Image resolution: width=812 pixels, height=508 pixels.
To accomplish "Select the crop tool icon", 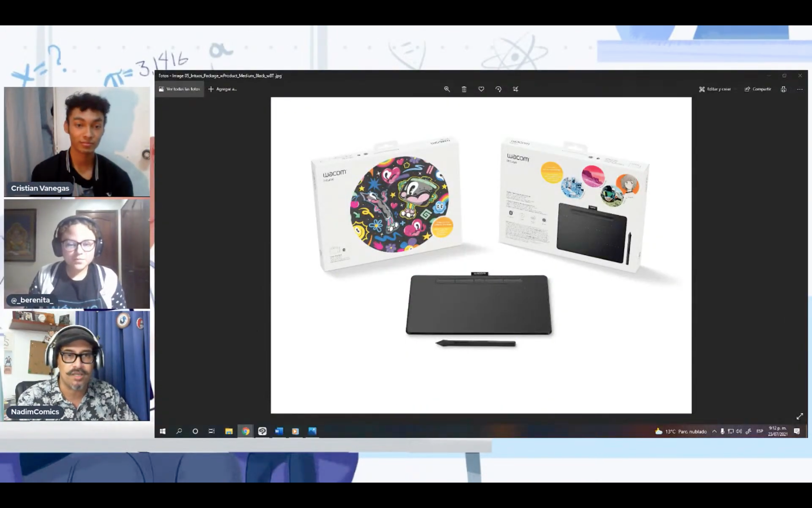I will tap(515, 89).
